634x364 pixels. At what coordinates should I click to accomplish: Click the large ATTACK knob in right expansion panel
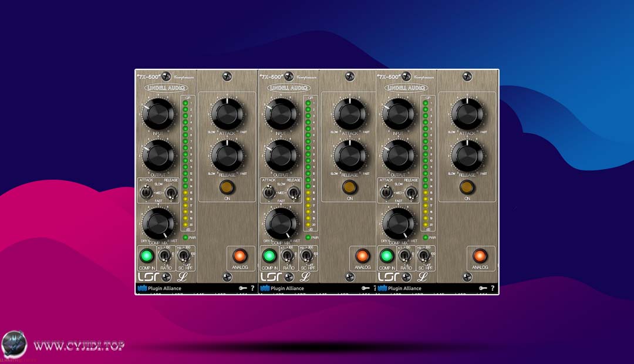pyautogui.click(x=467, y=114)
